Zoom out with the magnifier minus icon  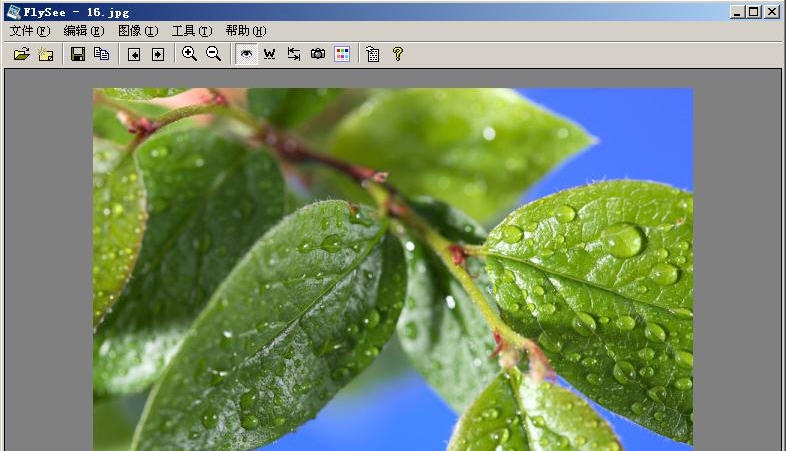[213, 54]
